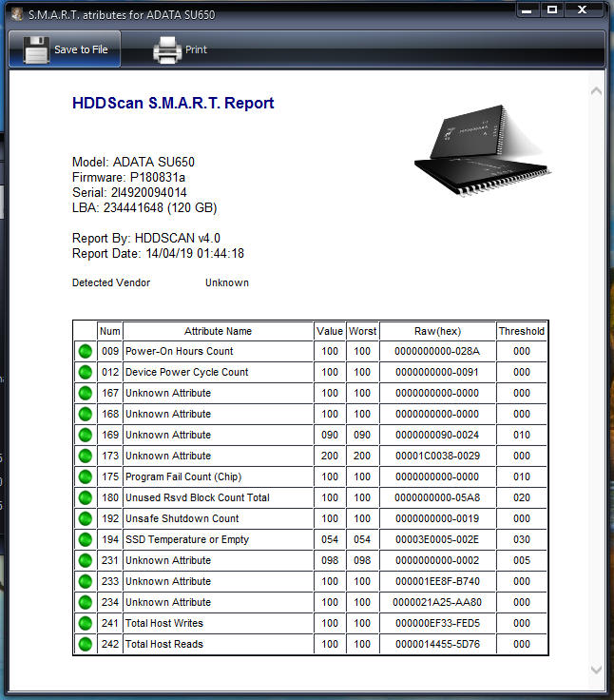
Task: Click the Print button label
Action: click(x=197, y=49)
